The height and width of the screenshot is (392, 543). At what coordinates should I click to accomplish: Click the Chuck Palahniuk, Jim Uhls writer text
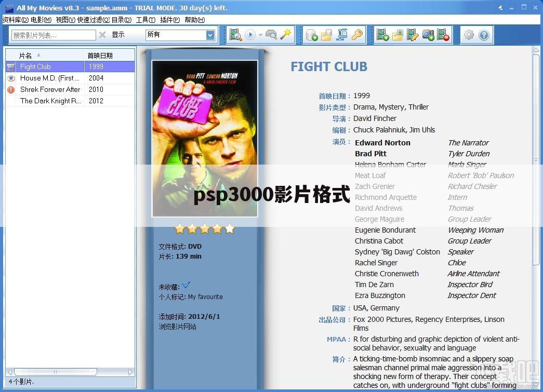tap(394, 130)
